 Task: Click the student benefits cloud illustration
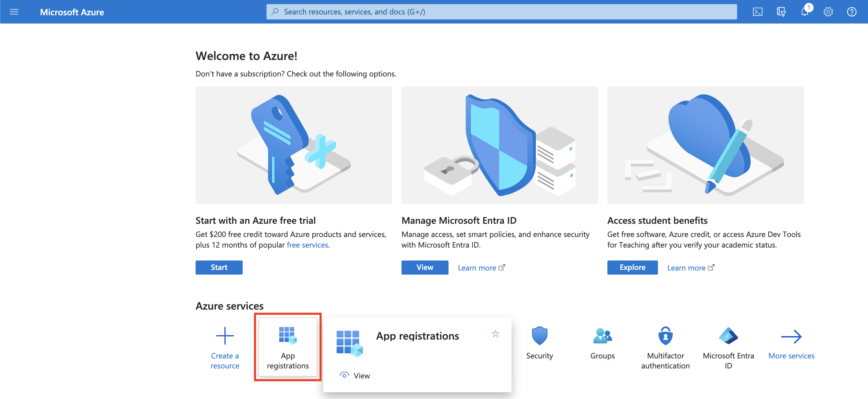[x=705, y=145]
